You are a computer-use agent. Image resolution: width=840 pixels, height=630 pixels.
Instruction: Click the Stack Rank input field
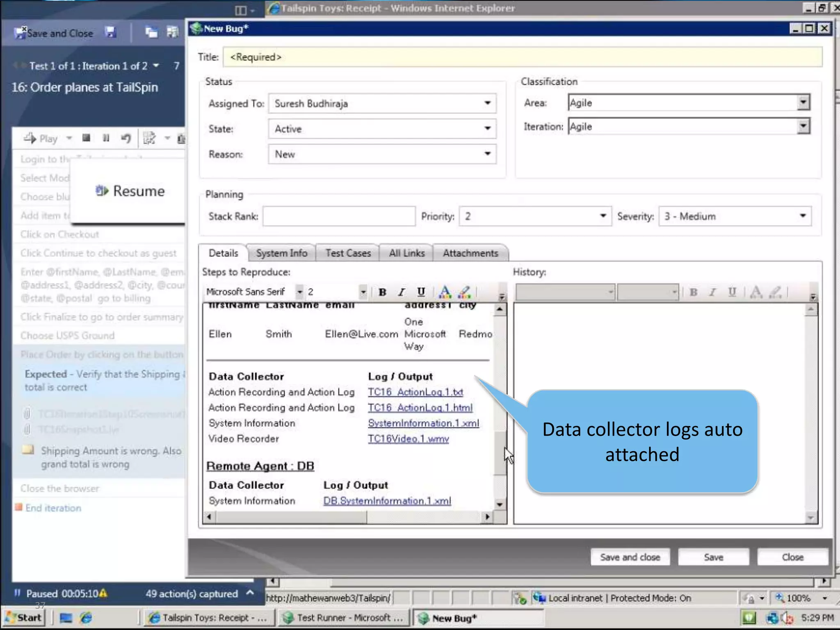(339, 216)
